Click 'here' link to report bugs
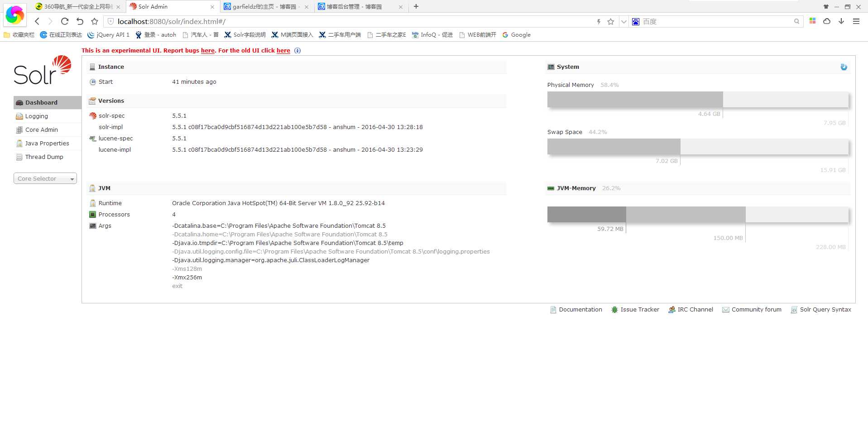Viewport: 868px width, 446px height. pos(208,51)
